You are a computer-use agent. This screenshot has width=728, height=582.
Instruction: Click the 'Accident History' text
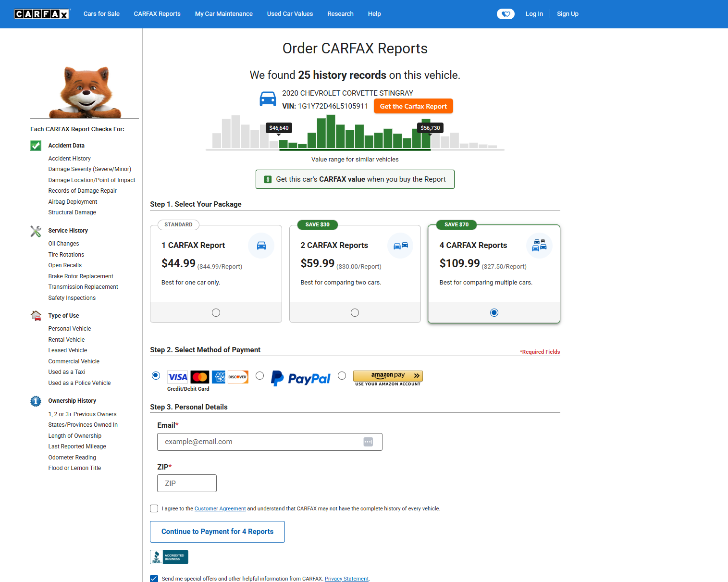click(69, 159)
